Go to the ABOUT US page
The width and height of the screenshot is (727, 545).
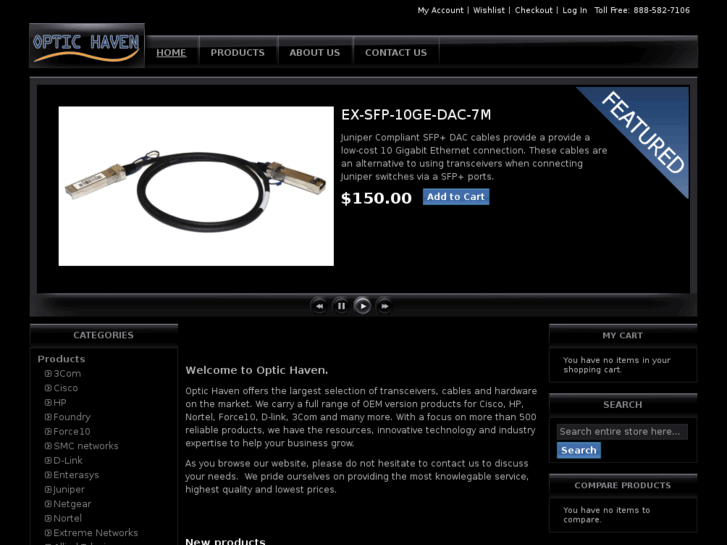click(x=314, y=52)
